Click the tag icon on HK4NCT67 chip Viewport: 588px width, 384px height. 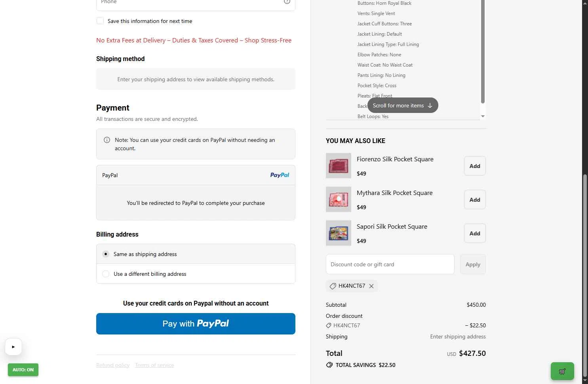(x=333, y=286)
